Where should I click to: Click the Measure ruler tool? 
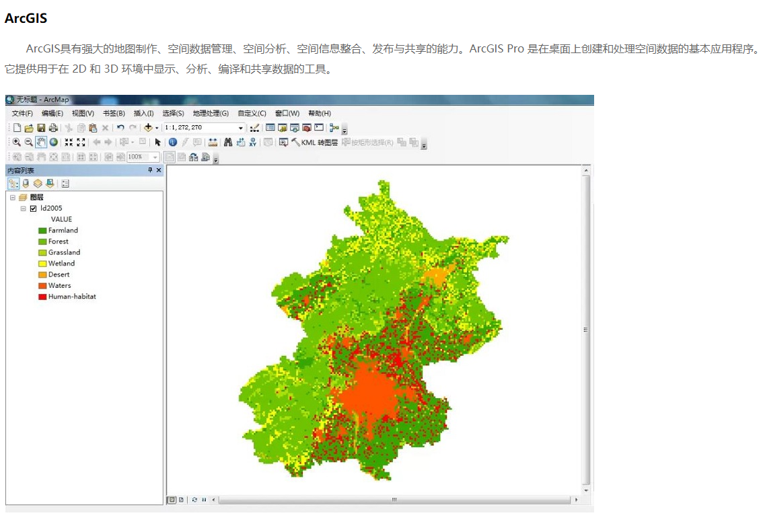(x=213, y=142)
